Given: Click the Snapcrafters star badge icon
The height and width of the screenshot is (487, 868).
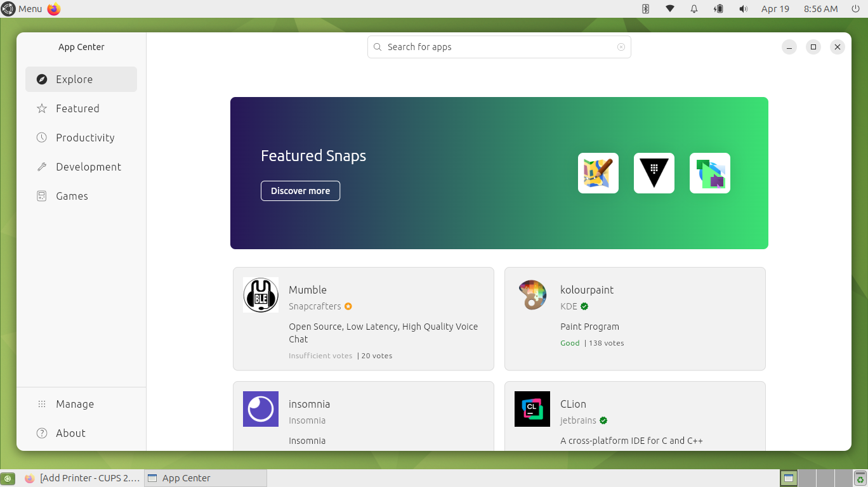Looking at the screenshot, I should point(348,306).
